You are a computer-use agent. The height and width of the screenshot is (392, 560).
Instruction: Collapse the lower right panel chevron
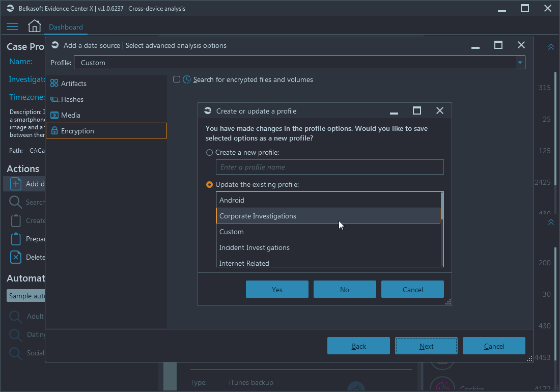(x=551, y=222)
